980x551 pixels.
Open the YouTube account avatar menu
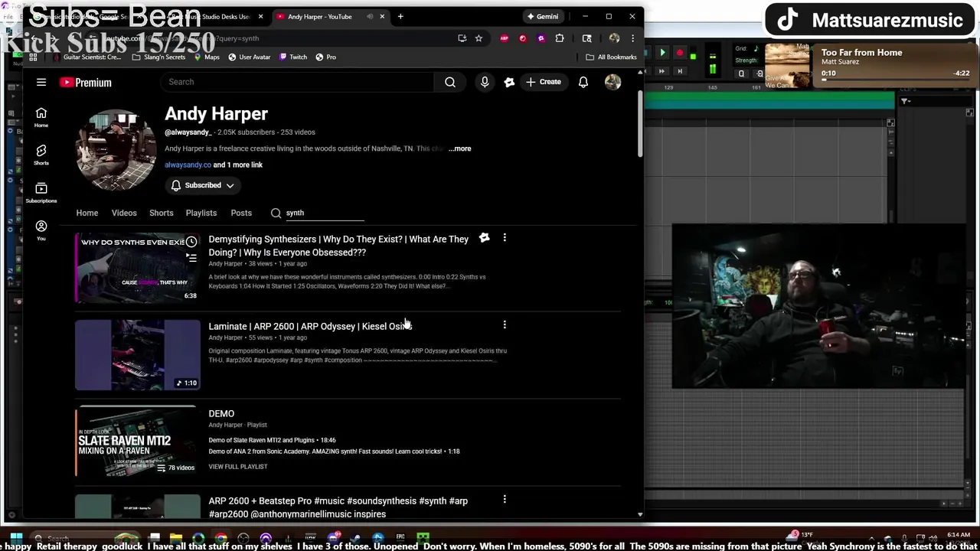coord(612,82)
